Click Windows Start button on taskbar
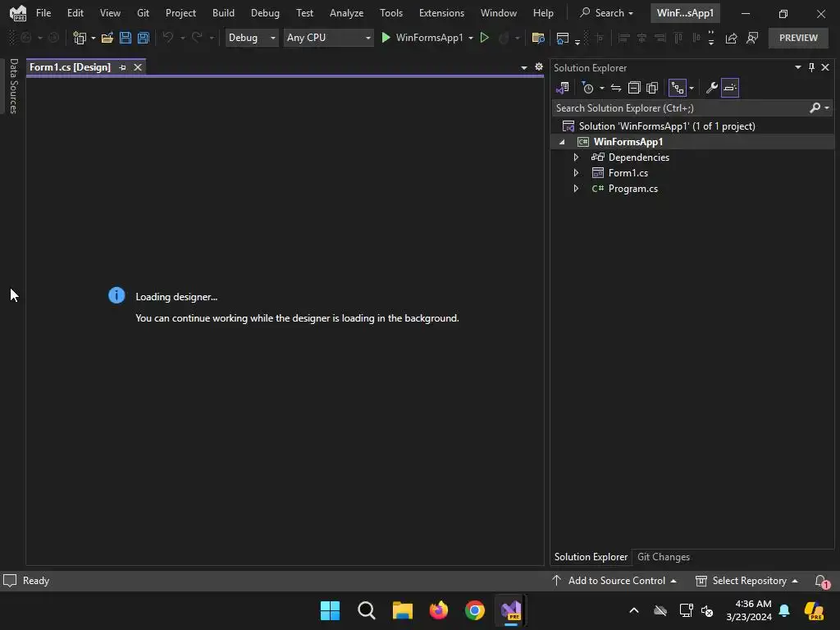This screenshot has width=840, height=630. pyautogui.click(x=330, y=610)
